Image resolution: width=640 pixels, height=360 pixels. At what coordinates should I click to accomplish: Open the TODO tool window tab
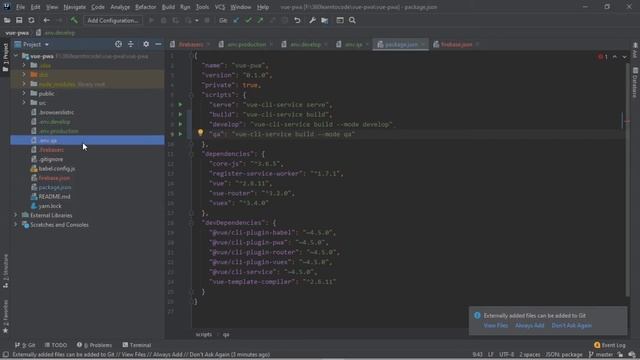point(56,345)
